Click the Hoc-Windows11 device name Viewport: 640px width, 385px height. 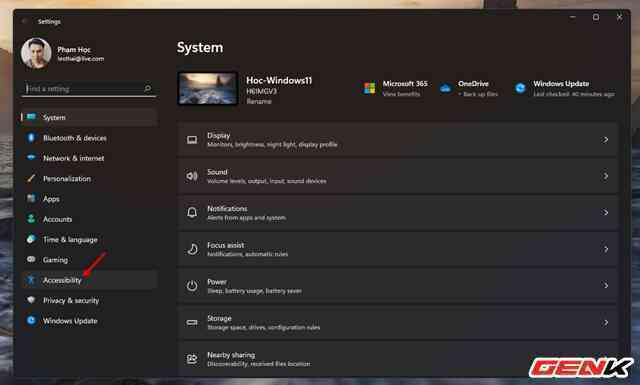[x=279, y=80]
